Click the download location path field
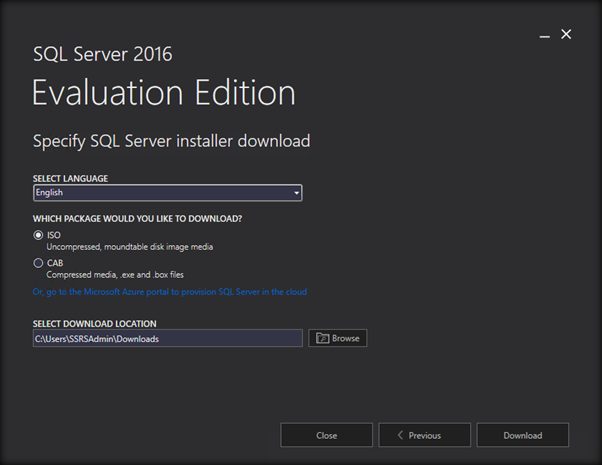The width and height of the screenshot is (602, 465). [x=168, y=338]
